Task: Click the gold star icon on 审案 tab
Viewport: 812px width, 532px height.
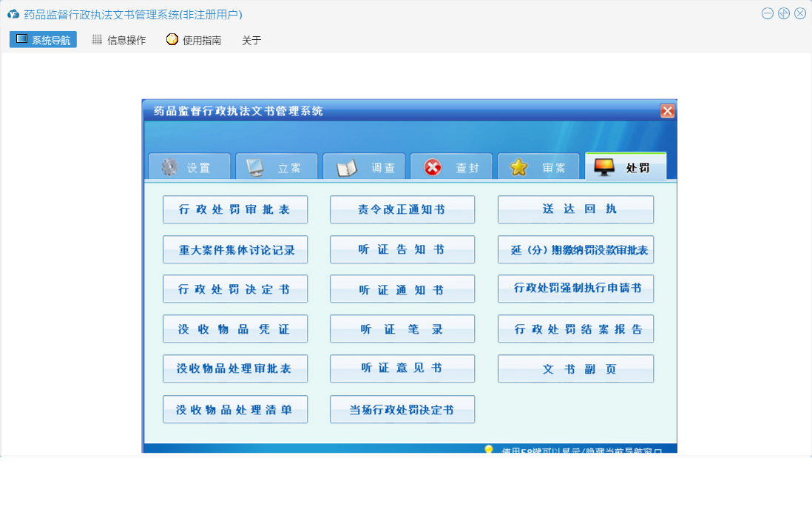Action: point(519,167)
